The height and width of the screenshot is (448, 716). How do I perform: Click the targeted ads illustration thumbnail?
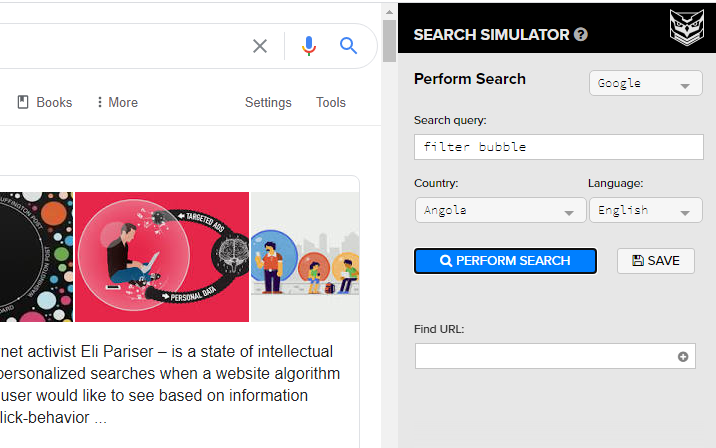click(162, 257)
